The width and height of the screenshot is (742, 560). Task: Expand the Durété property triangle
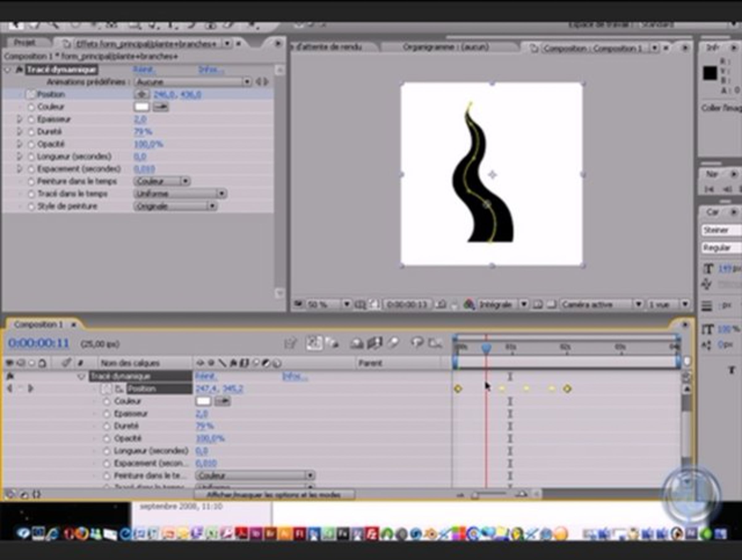[x=19, y=131]
